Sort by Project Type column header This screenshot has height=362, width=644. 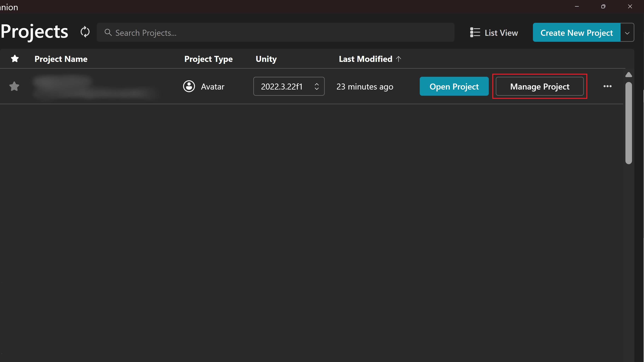[208, 59]
